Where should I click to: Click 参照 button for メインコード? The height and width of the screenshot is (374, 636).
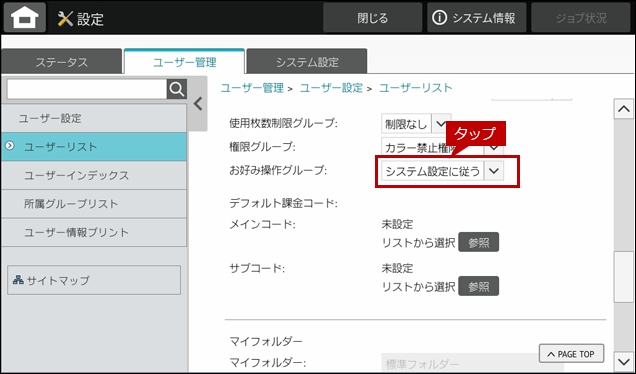pos(478,243)
